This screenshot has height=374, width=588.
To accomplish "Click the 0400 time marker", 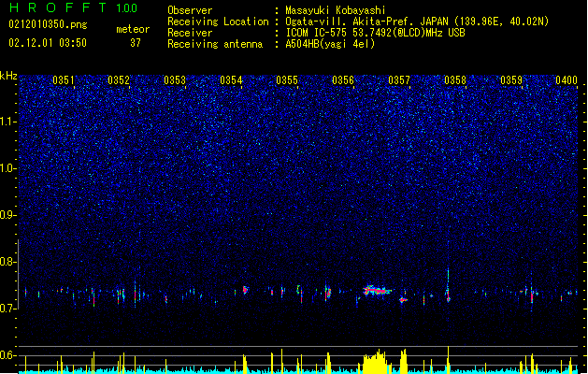I will [566, 80].
